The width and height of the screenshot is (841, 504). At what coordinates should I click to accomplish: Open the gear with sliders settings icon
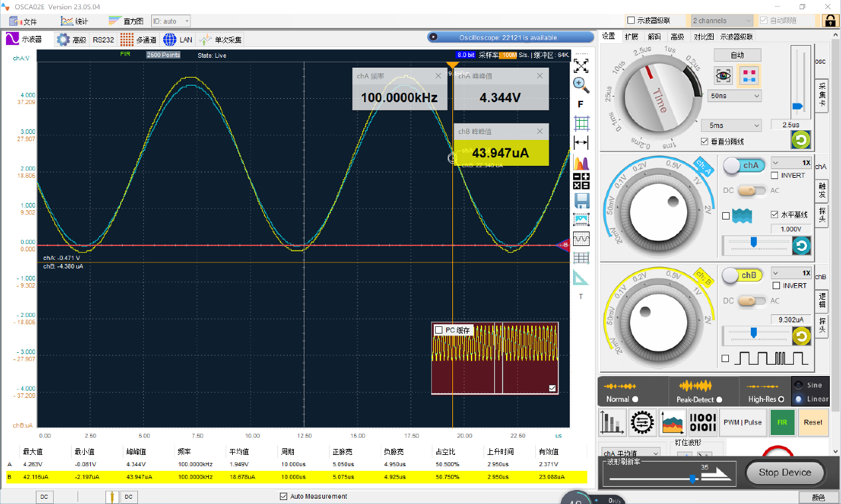642,422
